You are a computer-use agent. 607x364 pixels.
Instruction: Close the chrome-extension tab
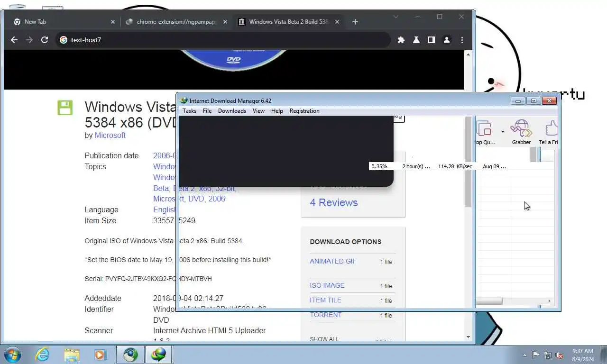point(225,22)
